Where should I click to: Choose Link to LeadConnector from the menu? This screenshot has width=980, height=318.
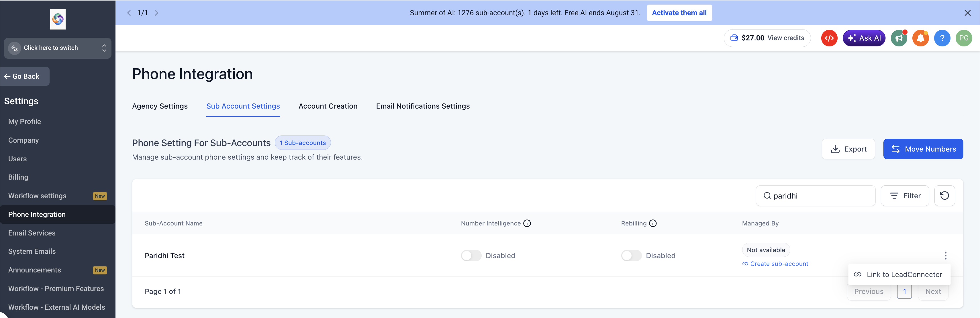899,275
